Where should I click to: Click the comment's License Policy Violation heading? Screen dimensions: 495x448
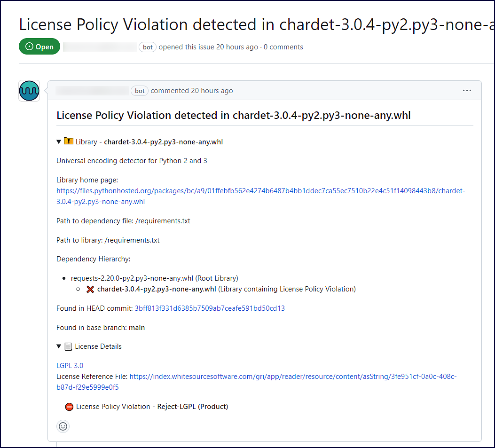[x=234, y=115]
